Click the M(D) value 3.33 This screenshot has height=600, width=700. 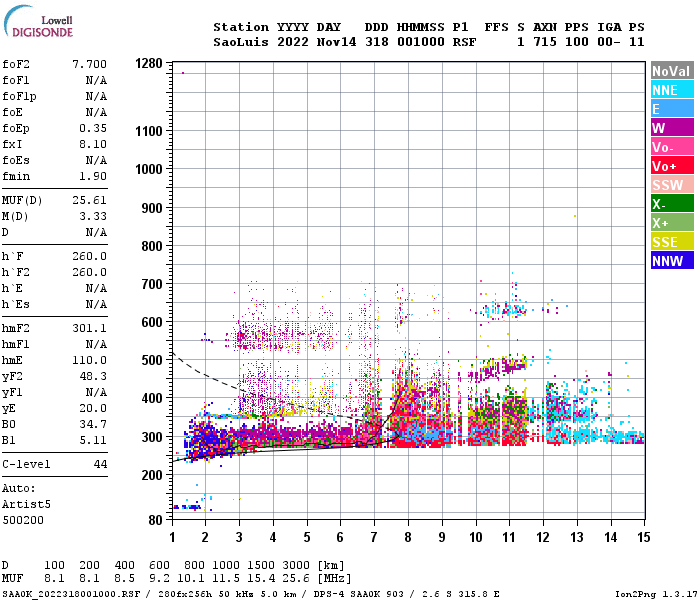coord(93,217)
